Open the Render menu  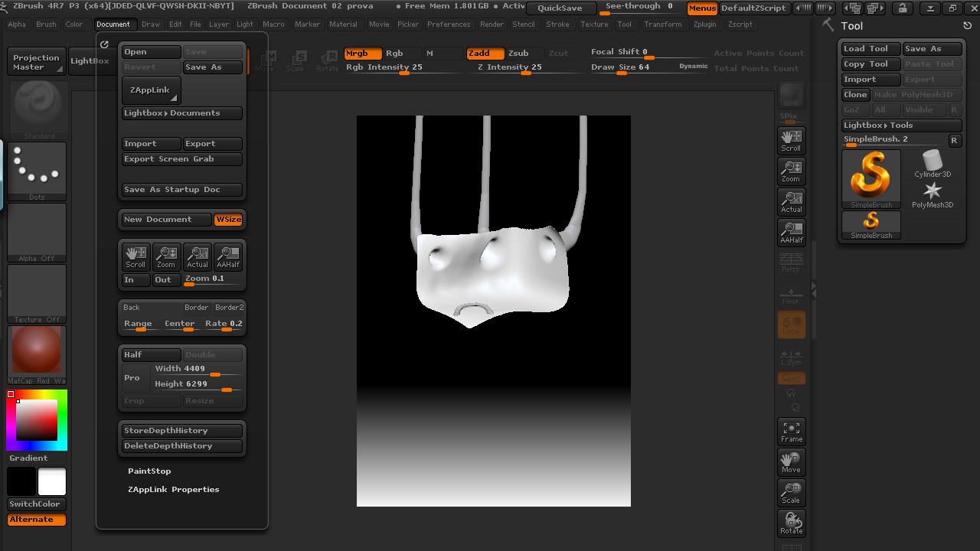click(x=492, y=24)
